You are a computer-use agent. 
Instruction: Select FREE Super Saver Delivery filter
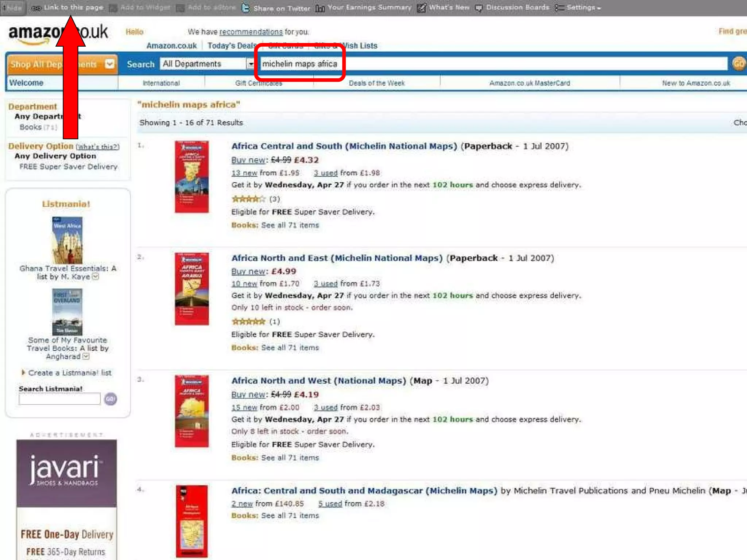[69, 167]
